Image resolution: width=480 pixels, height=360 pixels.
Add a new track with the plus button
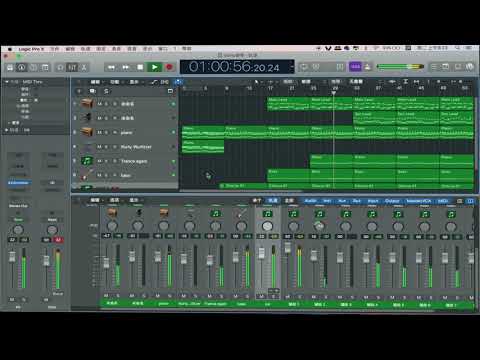[x=79, y=91]
